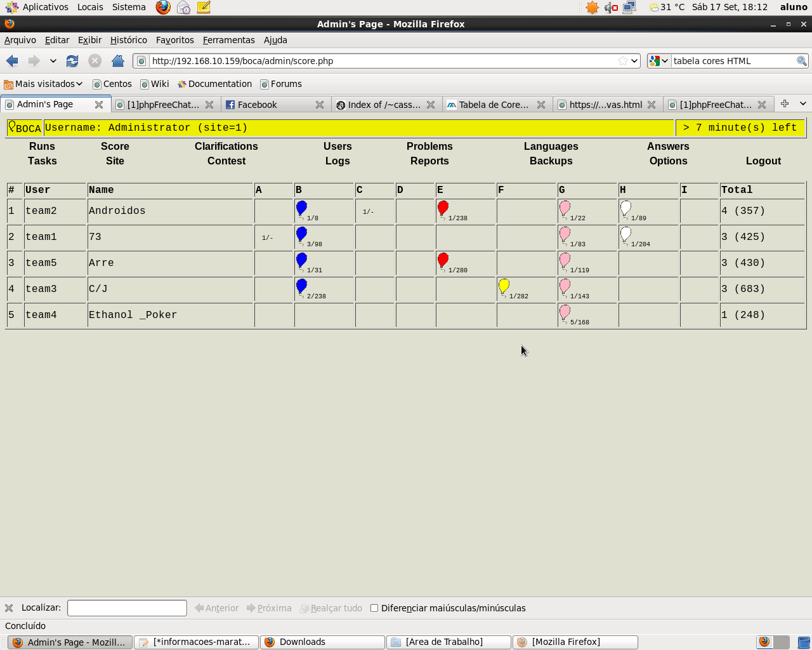The height and width of the screenshot is (650, 812).
Task: Close the find bar with the X icon
Action: click(9, 608)
